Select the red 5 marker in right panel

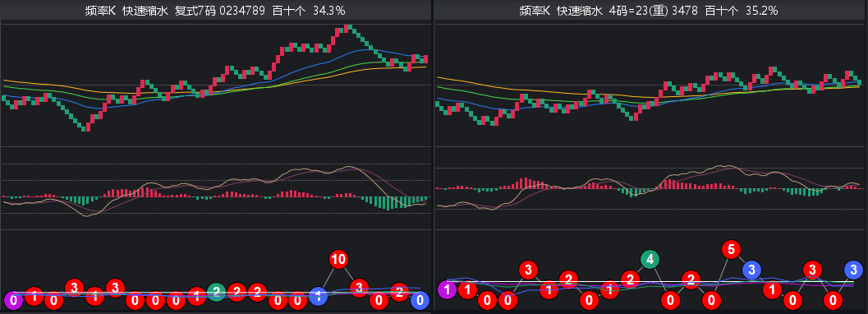731,249
